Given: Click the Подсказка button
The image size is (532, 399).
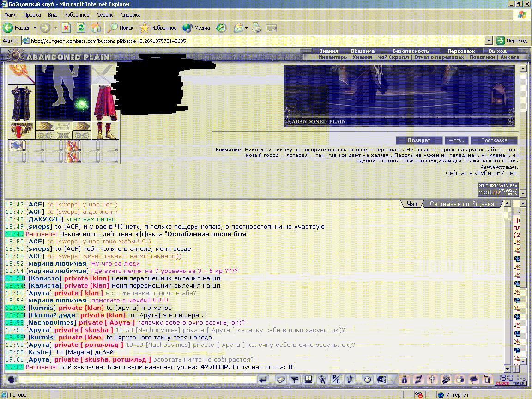Looking at the screenshot, I should [x=494, y=140].
